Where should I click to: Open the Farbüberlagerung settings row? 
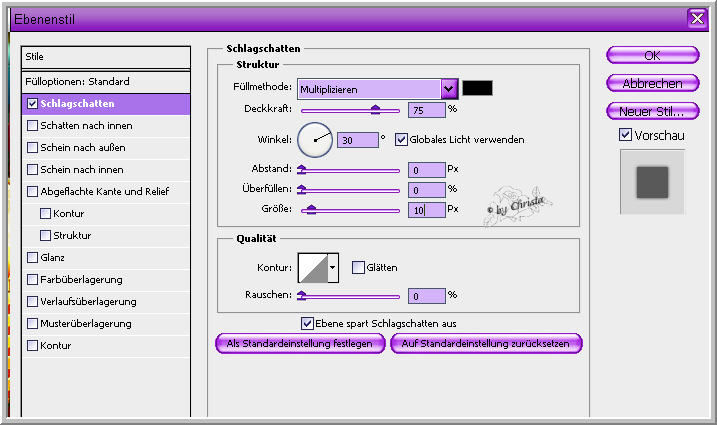pos(106,280)
